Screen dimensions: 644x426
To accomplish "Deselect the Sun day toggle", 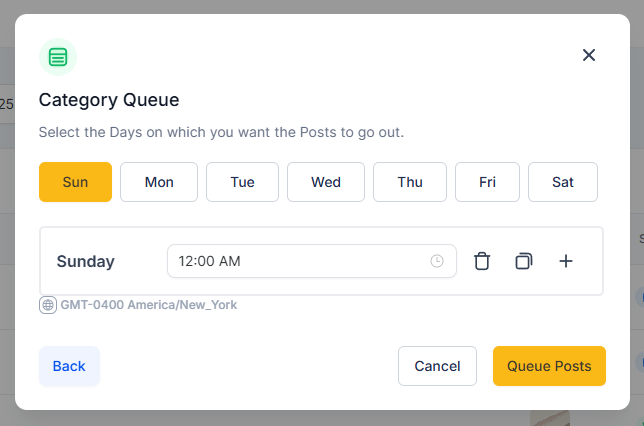I will (76, 182).
